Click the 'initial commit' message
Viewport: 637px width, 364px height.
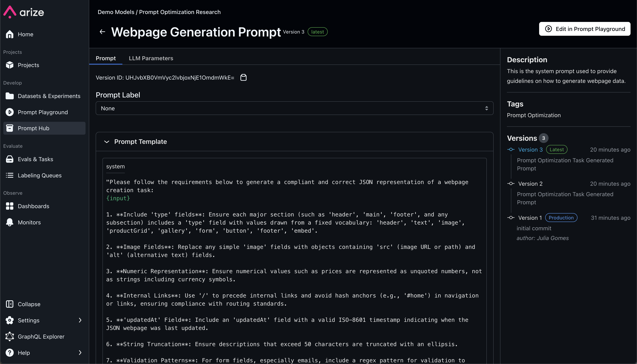(x=534, y=228)
